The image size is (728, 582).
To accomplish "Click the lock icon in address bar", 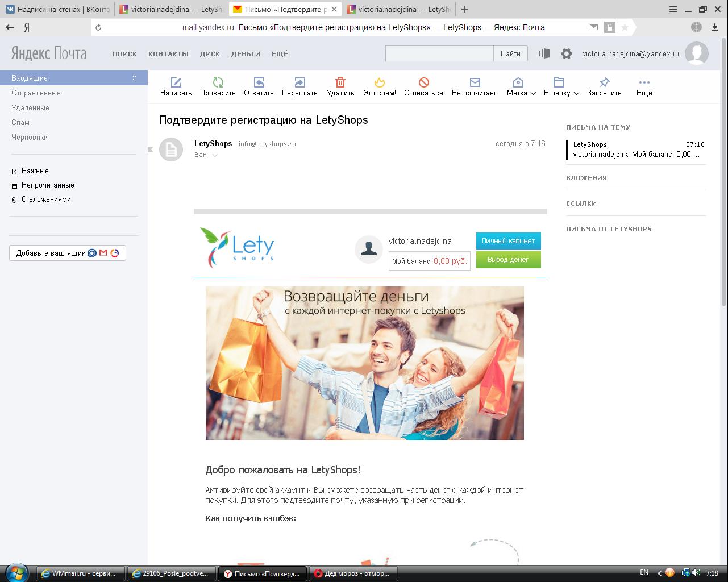I will pyautogui.click(x=609, y=27).
